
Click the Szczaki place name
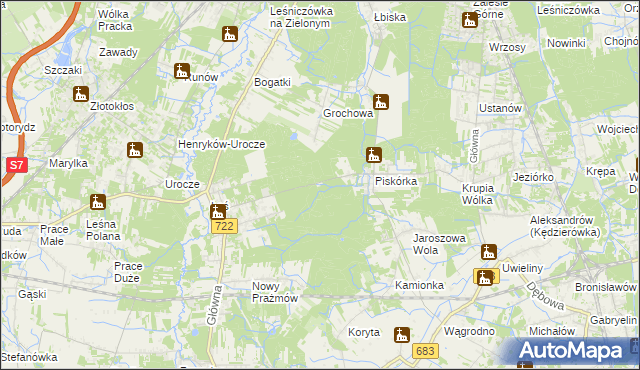[63, 70]
